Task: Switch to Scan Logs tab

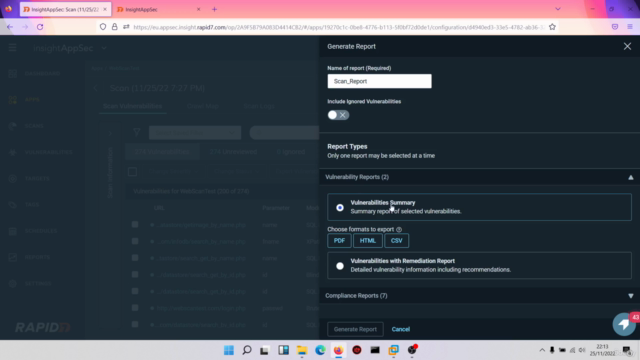Action: (259, 106)
